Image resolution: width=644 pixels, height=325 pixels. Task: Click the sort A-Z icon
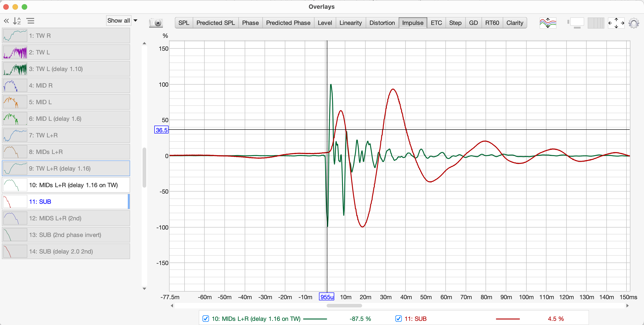(x=17, y=21)
